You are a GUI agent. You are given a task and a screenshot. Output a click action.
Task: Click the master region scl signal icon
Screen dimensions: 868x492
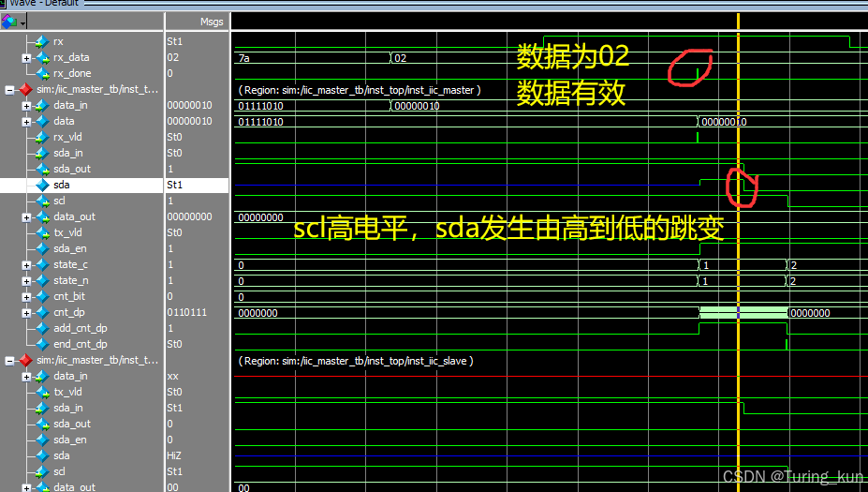[42, 201]
